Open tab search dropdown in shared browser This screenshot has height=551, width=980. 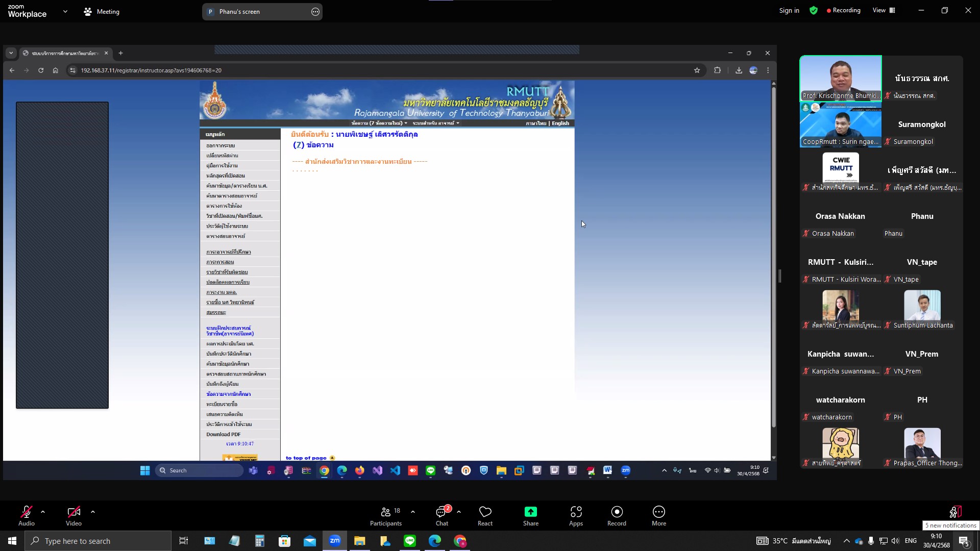click(x=11, y=53)
